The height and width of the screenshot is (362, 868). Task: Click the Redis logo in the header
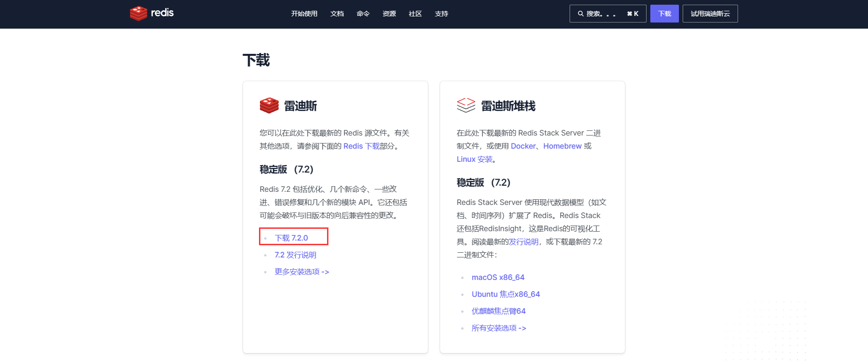(x=152, y=13)
